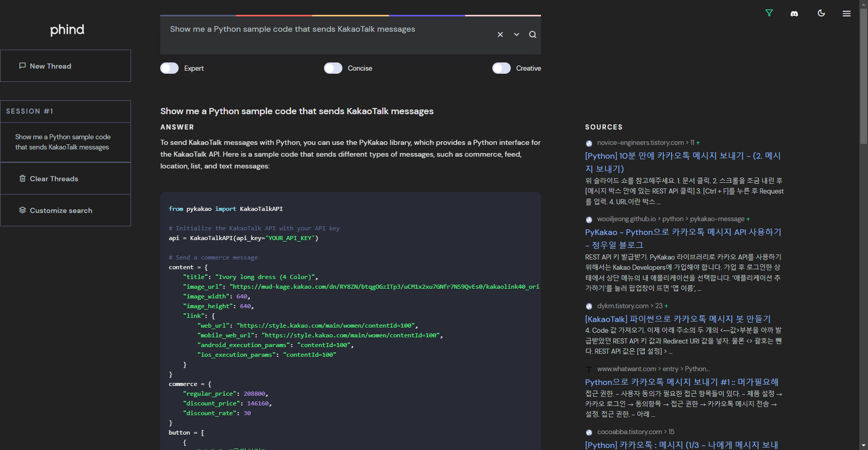Expand the search box chevron

[x=516, y=34]
